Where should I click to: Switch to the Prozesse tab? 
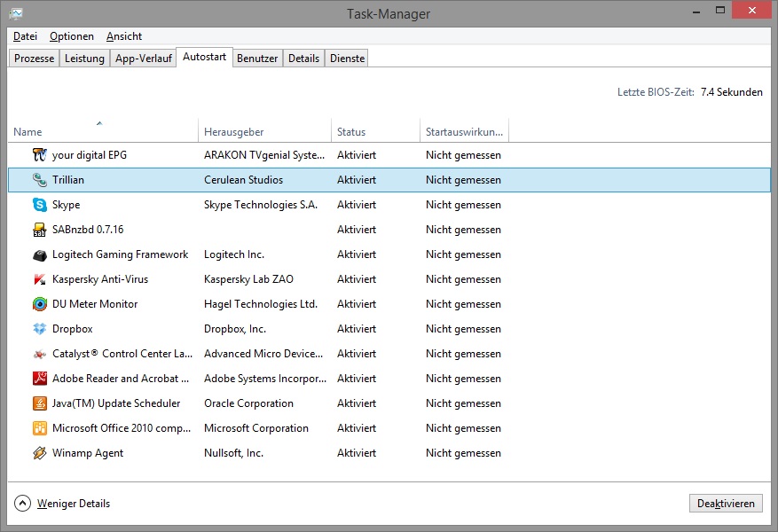point(35,59)
